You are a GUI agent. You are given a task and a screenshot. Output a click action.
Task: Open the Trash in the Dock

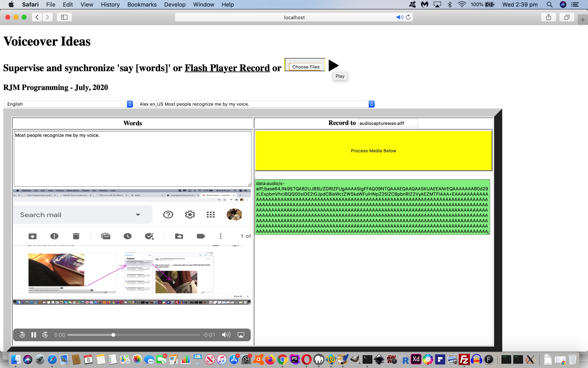click(x=572, y=359)
